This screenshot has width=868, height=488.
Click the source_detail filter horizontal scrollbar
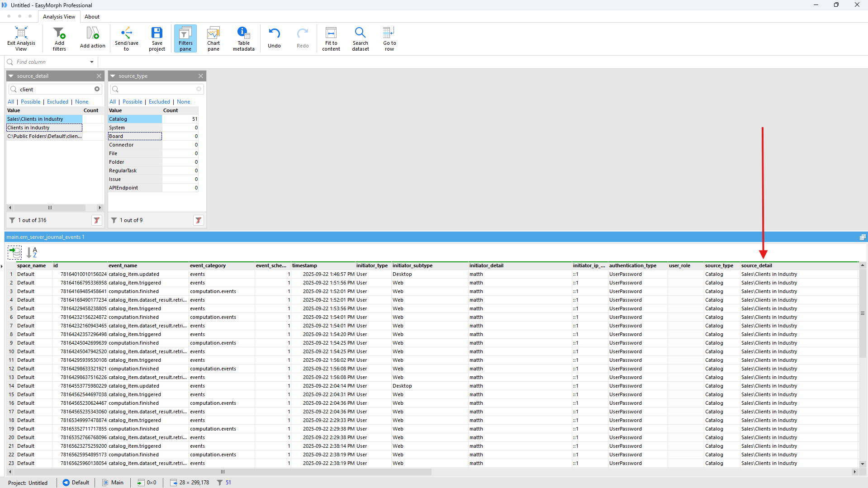(50, 208)
